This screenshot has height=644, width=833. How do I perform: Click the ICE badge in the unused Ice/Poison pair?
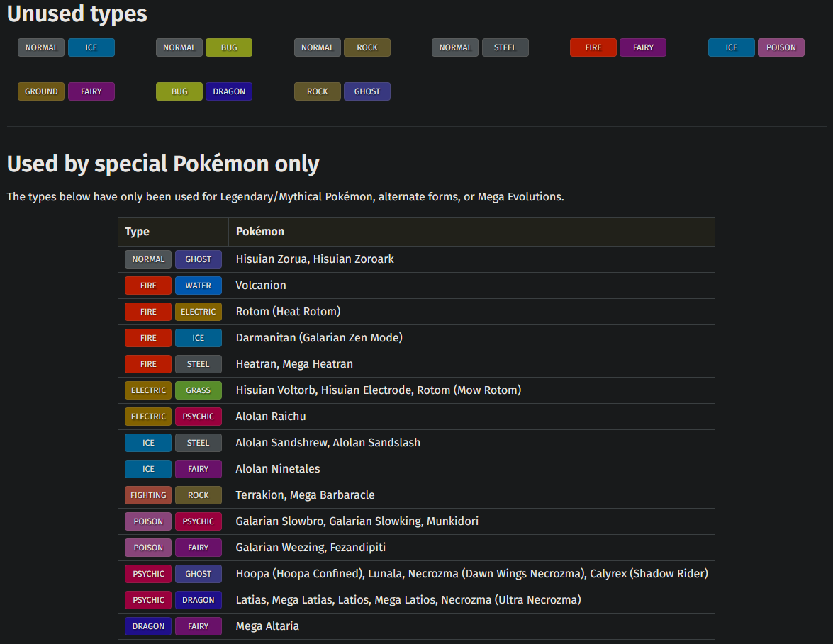pos(732,47)
